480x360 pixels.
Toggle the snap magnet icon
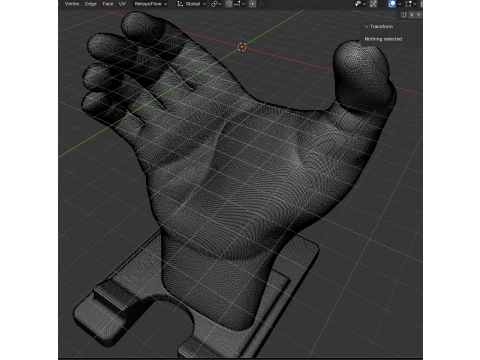pyautogui.click(x=229, y=4)
